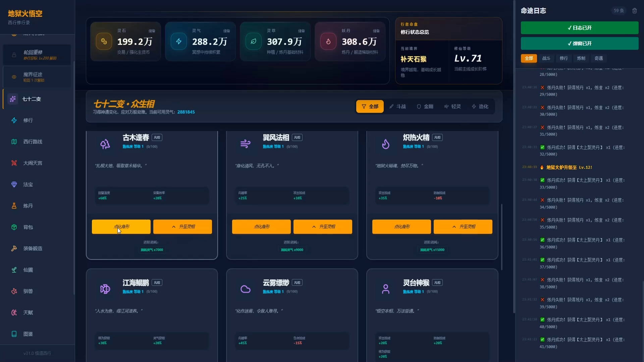
Task: Select the 全部 filter above the log
Action: (529, 58)
